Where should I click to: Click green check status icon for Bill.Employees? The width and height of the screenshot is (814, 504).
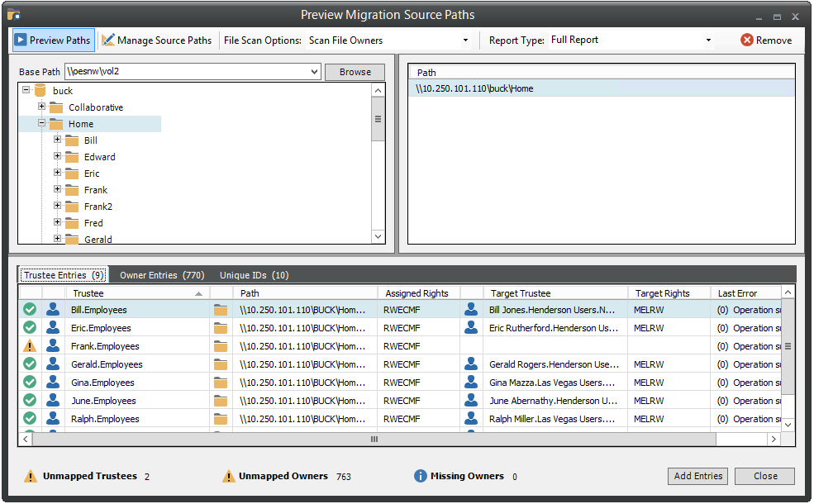30,309
